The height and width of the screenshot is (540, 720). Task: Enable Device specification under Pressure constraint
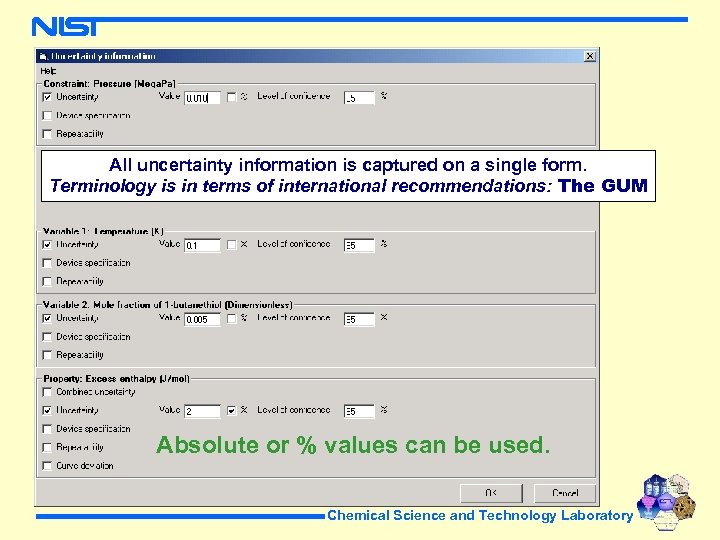pos(47,115)
